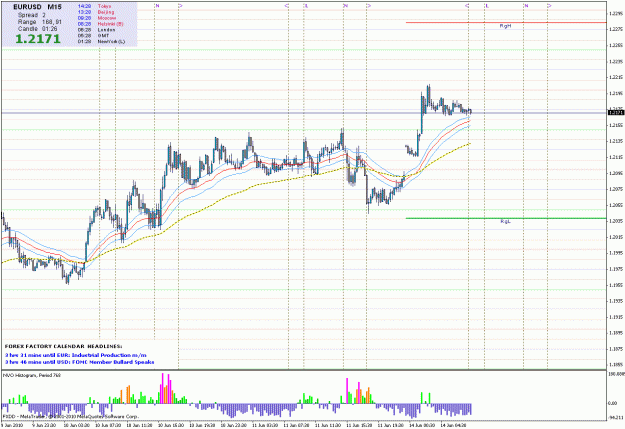This screenshot has height=429, width=625.
Task: Click the Candle 01:28 countdown
Action: point(37,29)
